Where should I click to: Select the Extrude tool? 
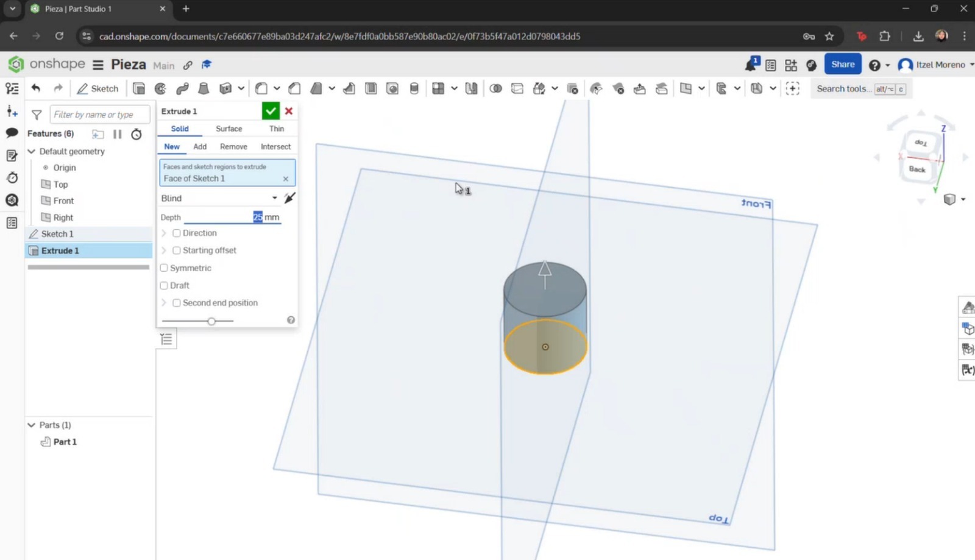(x=139, y=88)
